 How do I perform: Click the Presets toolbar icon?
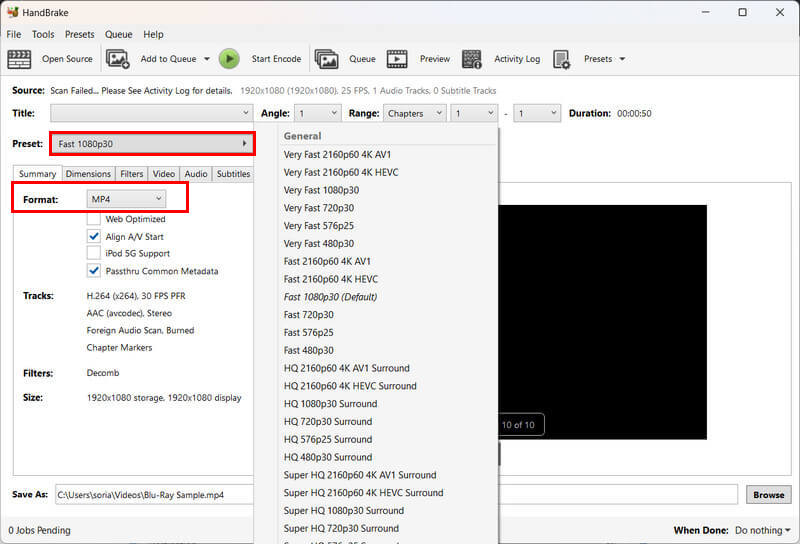point(561,59)
